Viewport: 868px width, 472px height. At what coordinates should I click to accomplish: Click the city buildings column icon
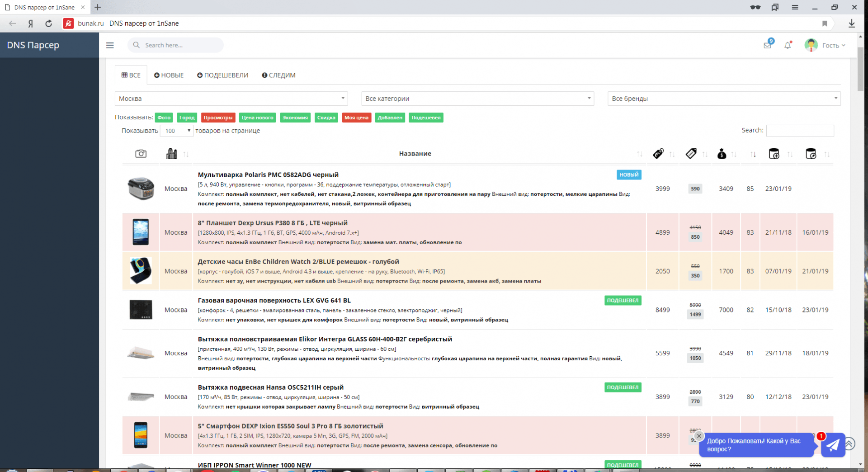pyautogui.click(x=171, y=154)
